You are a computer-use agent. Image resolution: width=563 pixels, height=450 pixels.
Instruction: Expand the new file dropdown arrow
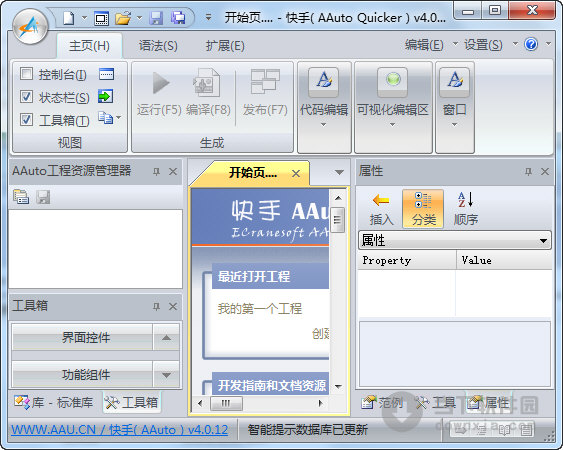pos(84,18)
